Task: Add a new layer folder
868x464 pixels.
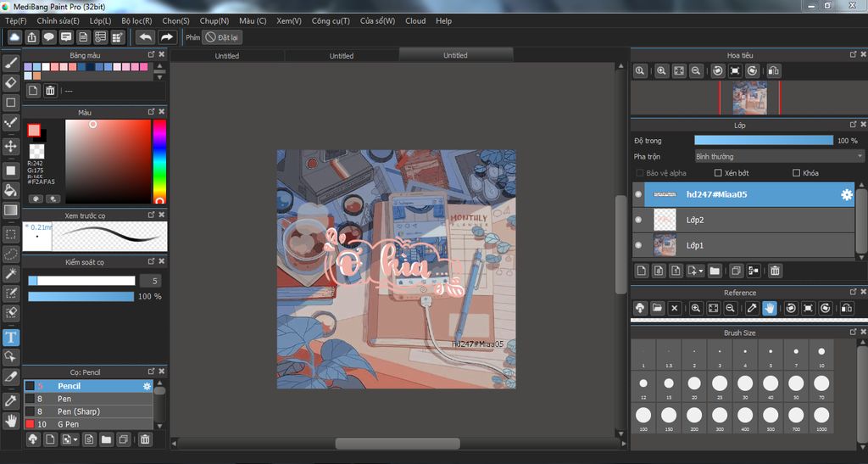Action: [715, 271]
